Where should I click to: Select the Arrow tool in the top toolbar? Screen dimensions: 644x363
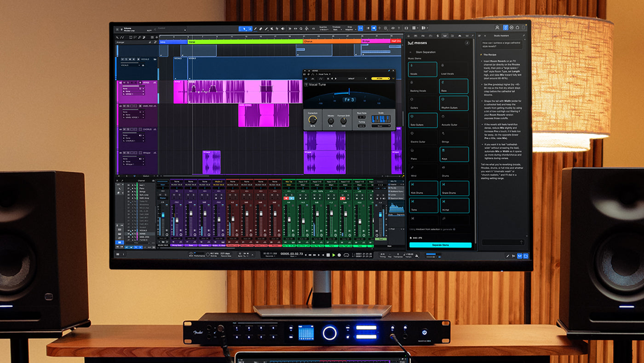(x=244, y=28)
